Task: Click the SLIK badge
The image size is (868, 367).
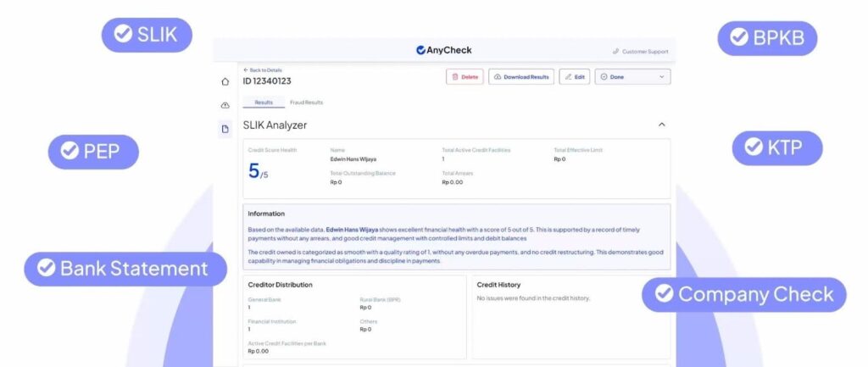Action: click(x=147, y=35)
